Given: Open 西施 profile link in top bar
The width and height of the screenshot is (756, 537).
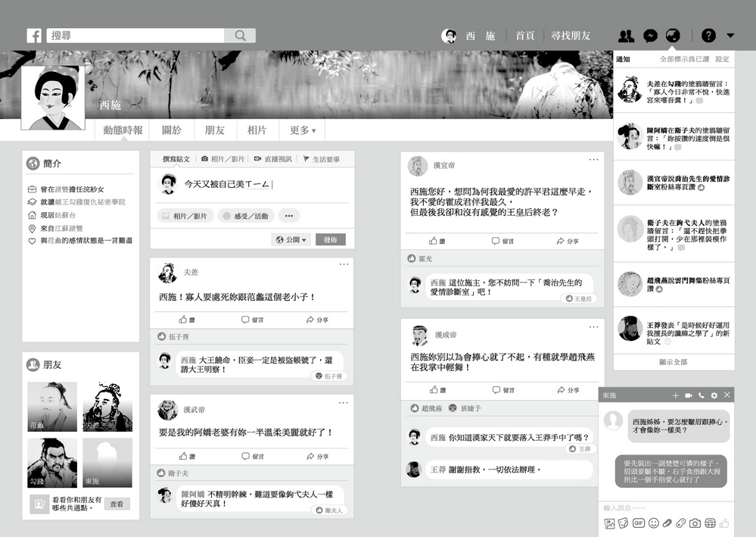Looking at the screenshot, I should pos(468,36).
